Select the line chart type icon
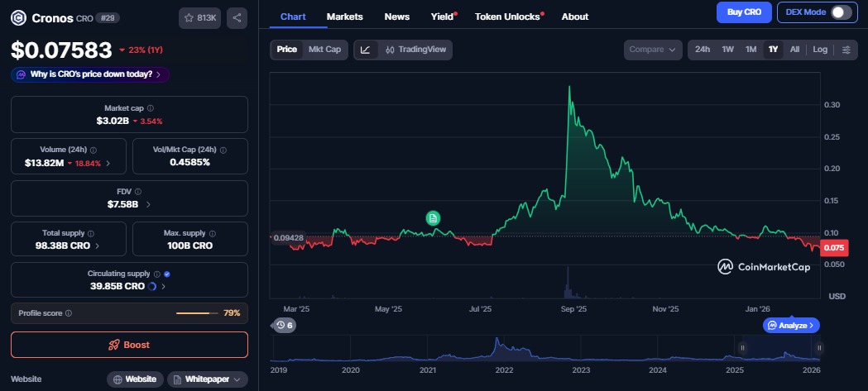The image size is (868, 391). [x=366, y=50]
